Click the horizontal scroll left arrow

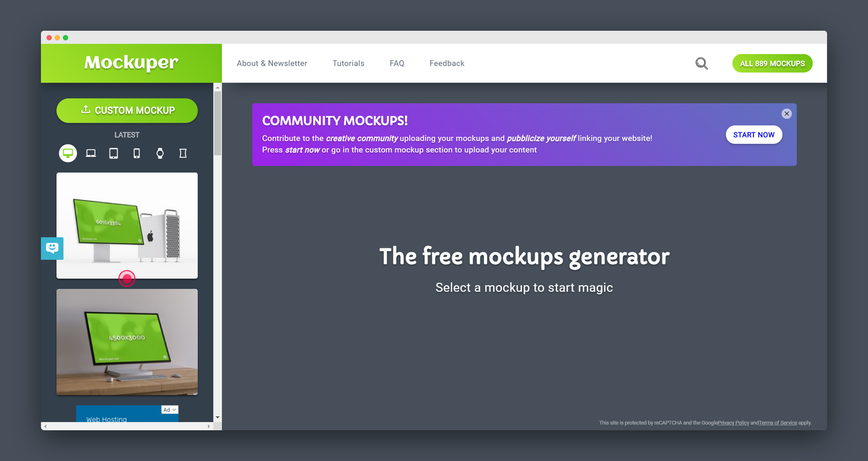tap(46, 426)
